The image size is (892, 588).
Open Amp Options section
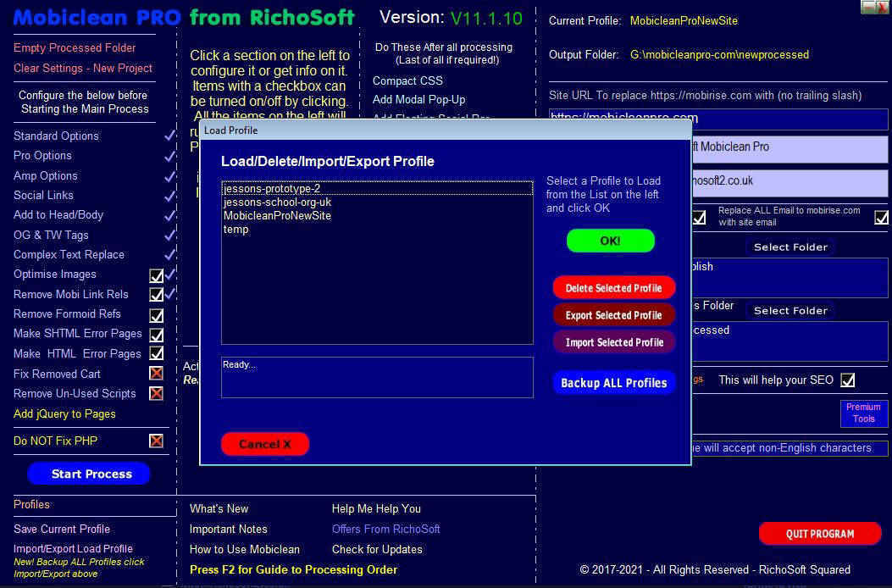coord(46,176)
